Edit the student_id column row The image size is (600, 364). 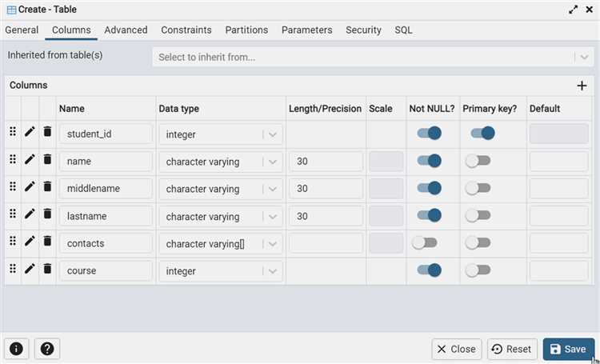pyautogui.click(x=30, y=132)
